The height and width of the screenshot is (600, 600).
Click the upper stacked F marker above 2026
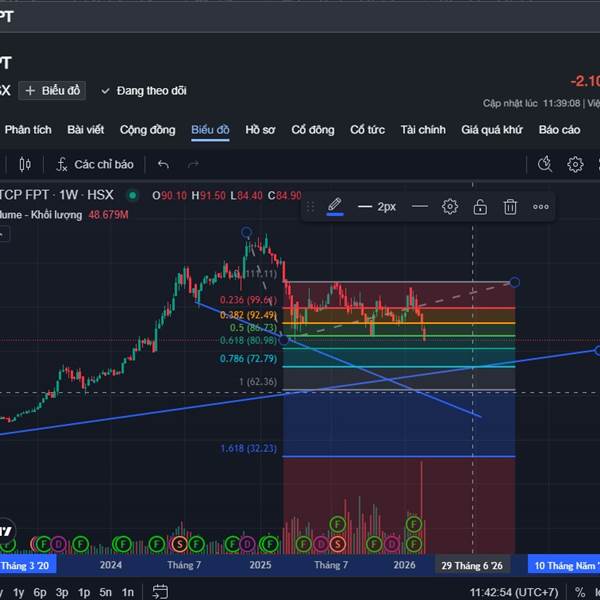[414, 523]
